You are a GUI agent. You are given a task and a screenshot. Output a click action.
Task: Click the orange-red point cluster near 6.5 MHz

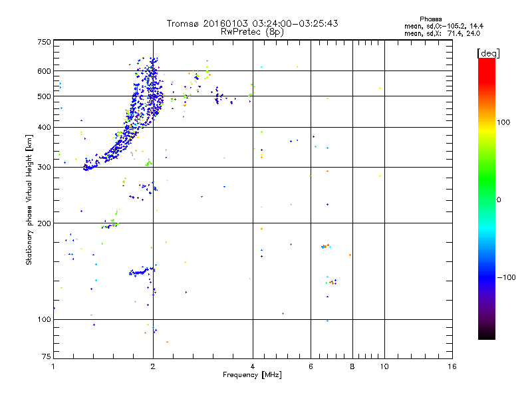pyautogui.click(x=326, y=246)
